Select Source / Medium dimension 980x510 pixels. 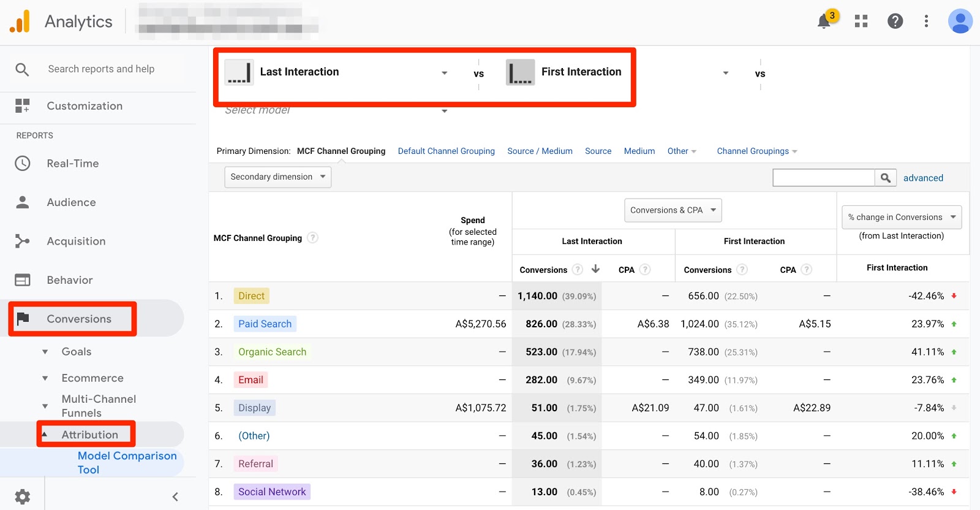click(540, 151)
